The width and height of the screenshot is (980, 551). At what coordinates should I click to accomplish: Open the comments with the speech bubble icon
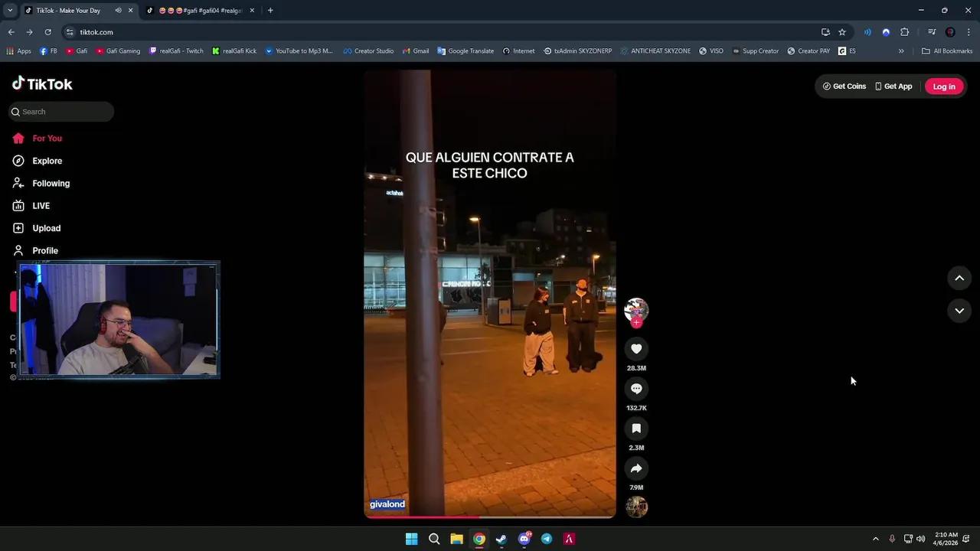point(636,388)
